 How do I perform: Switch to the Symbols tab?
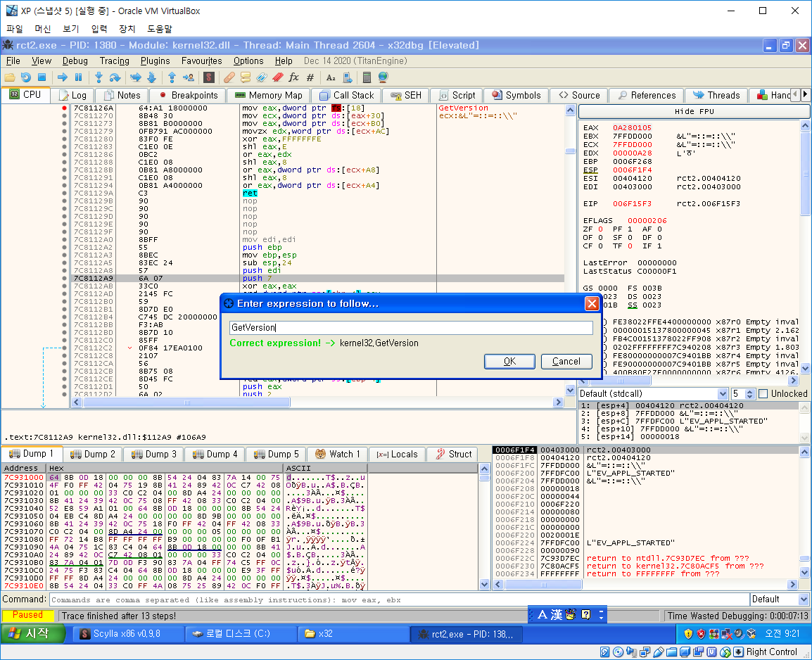(x=516, y=95)
